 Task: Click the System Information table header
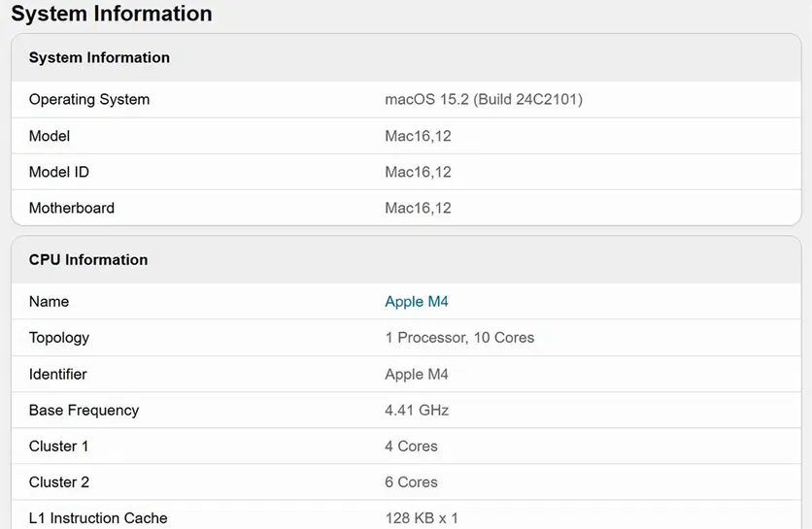(x=99, y=58)
